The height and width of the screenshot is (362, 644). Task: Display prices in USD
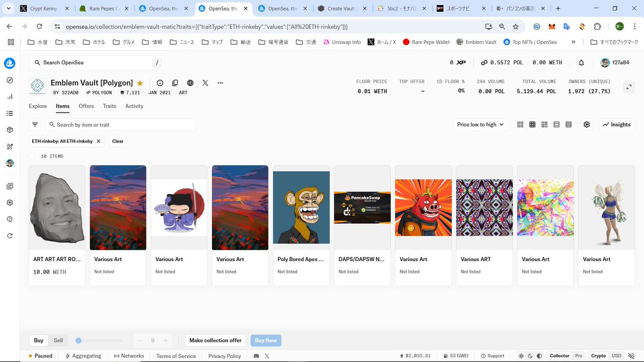click(617, 356)
